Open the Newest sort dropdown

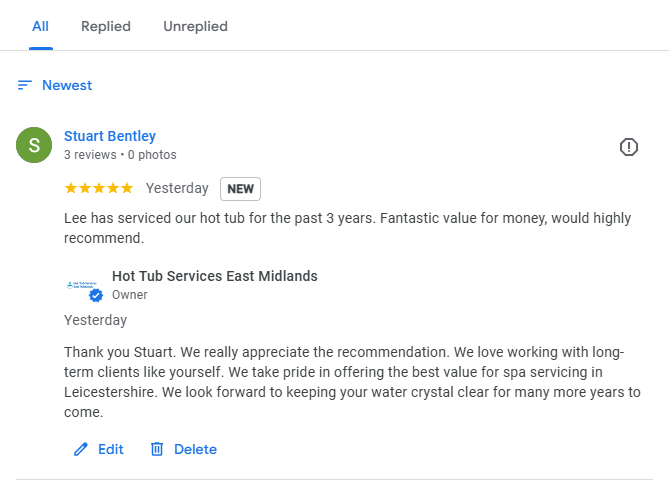[x=67, y=85]
